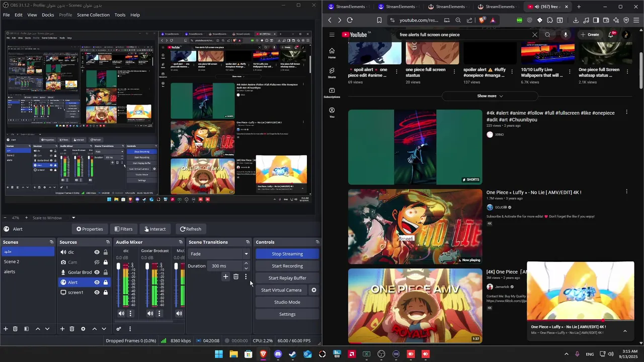The width and height of the screenshot is (644, 362).
Task: Open the Scene Collection menu
Action: click(93, 15)
